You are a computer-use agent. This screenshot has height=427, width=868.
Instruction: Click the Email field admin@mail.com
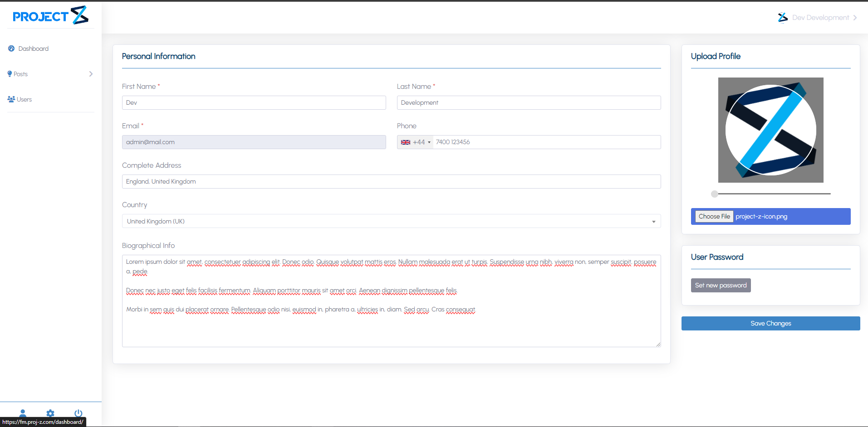[254, 142]
